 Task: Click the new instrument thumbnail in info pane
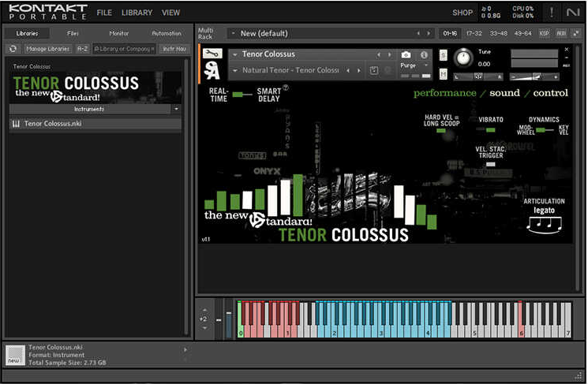pyautogui.click(x=15, y=355)
